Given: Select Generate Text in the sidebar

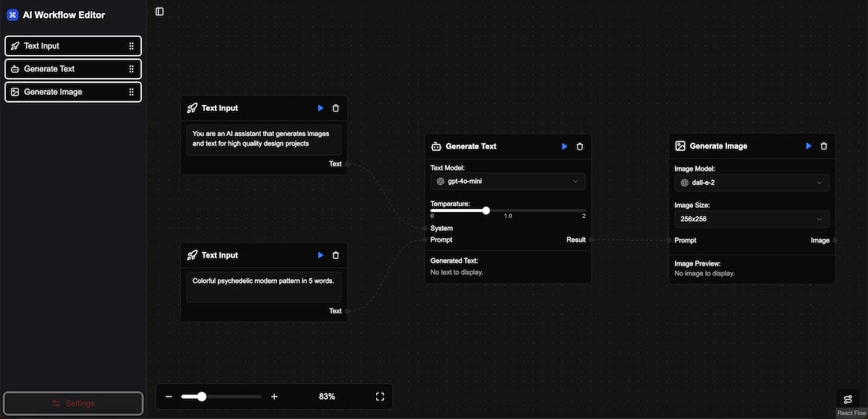Looking at the screenshot, I should [72, 69].
